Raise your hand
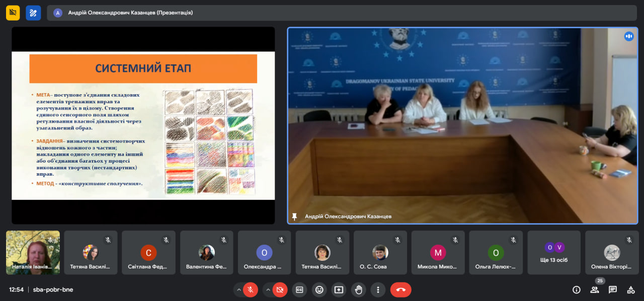Viewport: 644px width, 301px height. tap(358, 289)
